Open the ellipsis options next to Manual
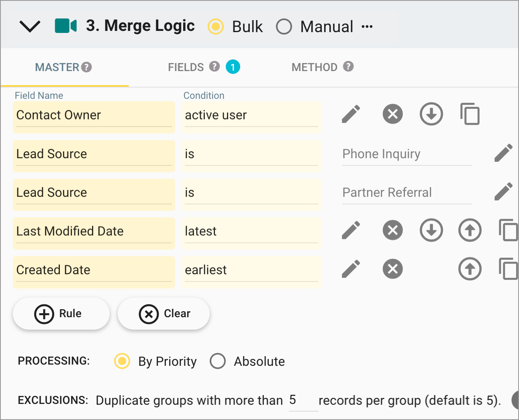The height and width of the screenshot is (420, 519). point(367,27)
